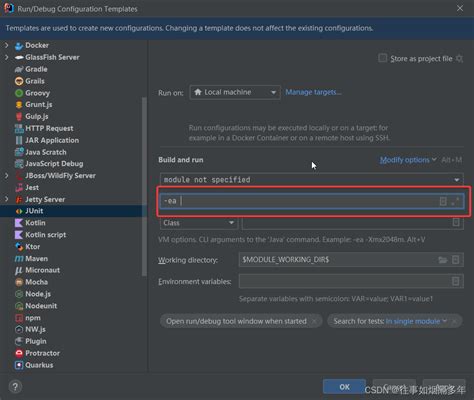Click expand icon in VM options field

point(455,201)
